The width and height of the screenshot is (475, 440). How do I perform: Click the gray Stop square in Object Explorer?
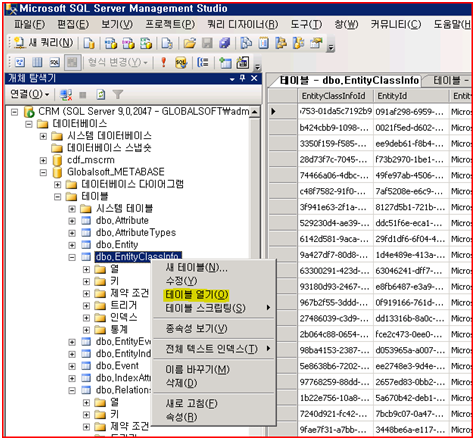83,95
